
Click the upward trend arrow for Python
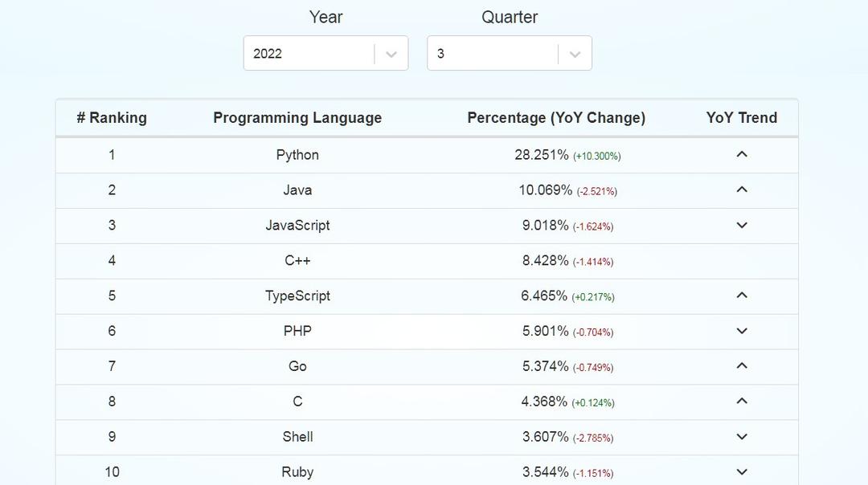point(742,154)
